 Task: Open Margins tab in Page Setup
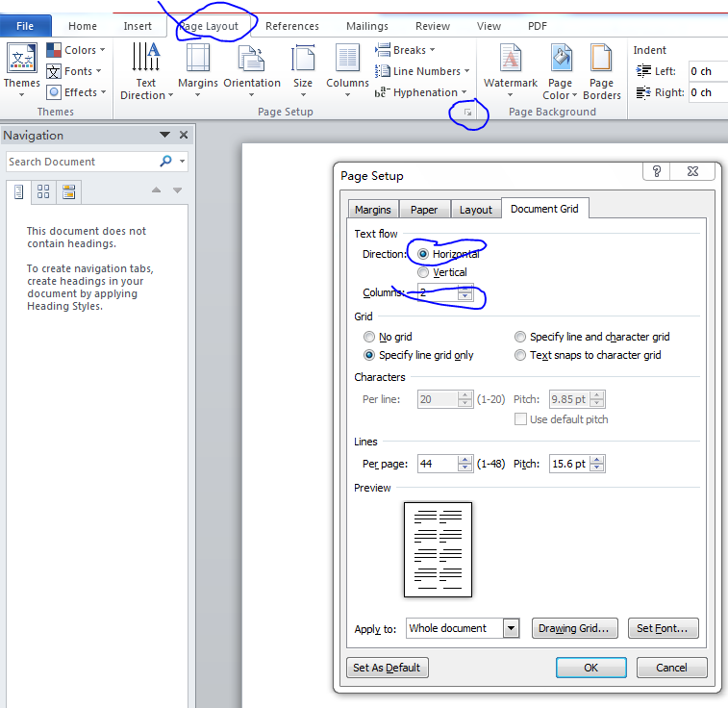tap(373, 210)
